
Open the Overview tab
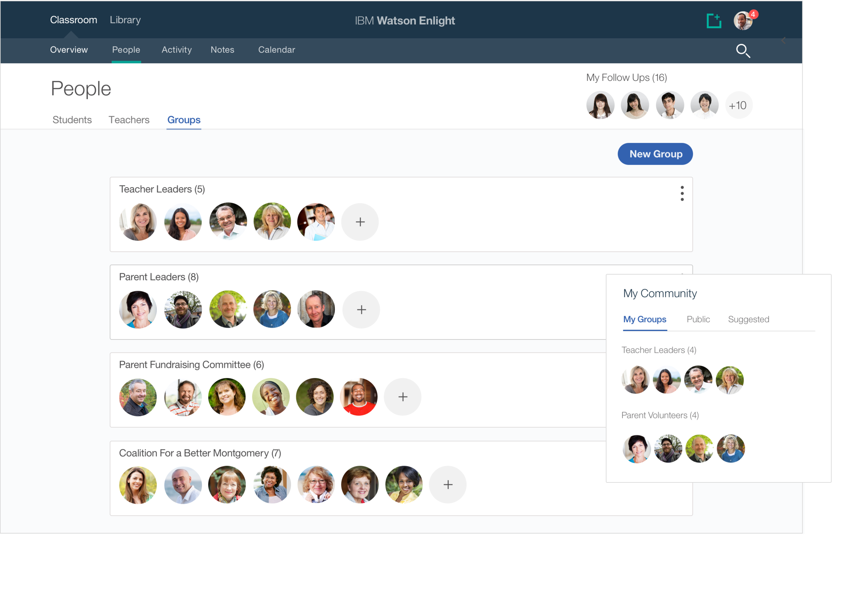[x=69, y=50]
